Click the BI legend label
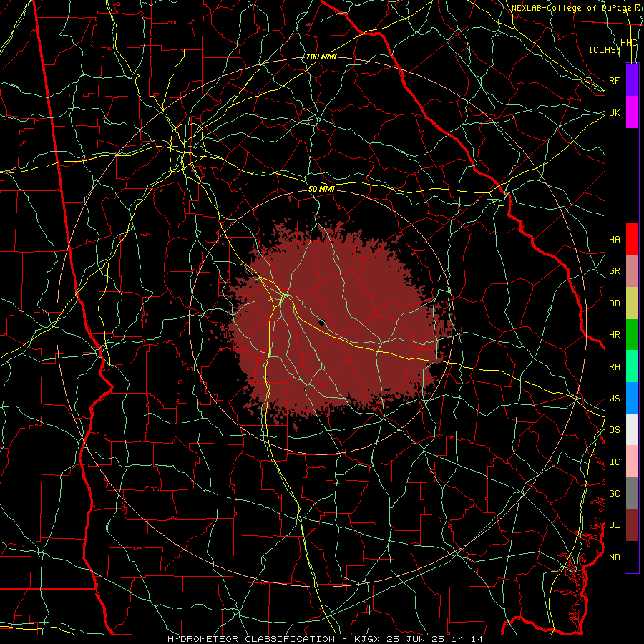This screenshot has height=644, width=644. coord(614,525)
